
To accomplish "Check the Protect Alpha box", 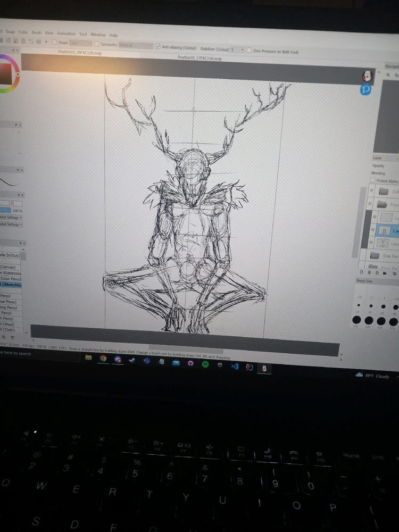I will (x=373, y=180).
